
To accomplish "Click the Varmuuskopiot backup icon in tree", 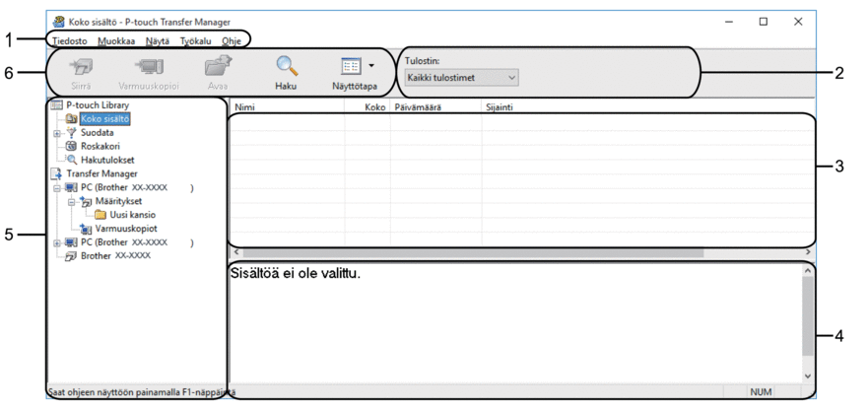I will (87, 229).
